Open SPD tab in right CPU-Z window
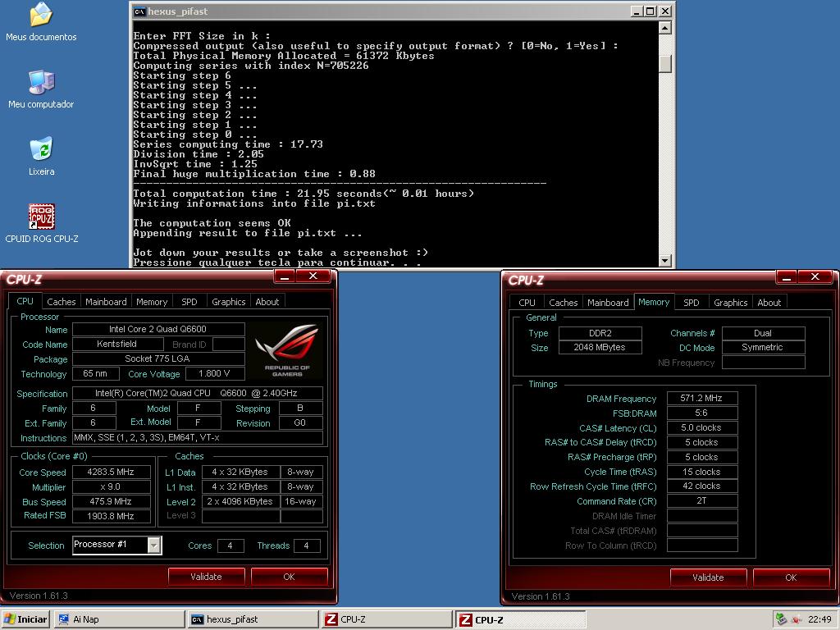This screenshot has height=630, width=840. tap(691, 303)
